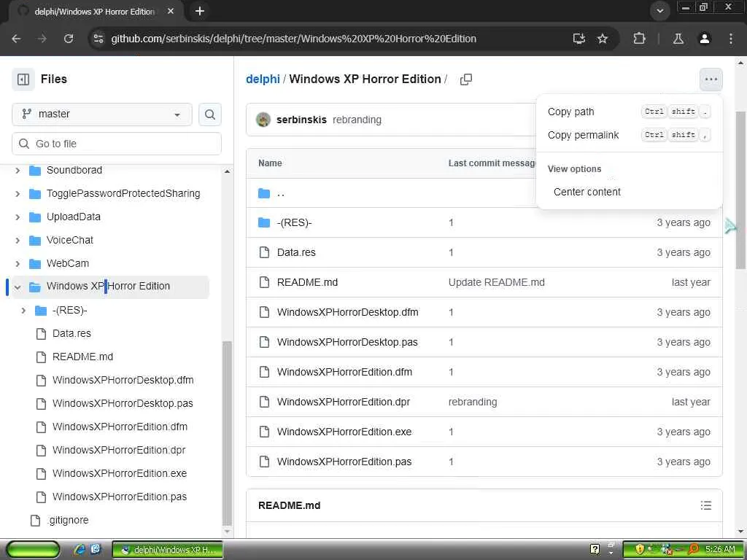Click the README outline list icon
The width and height of the screenshot is (747, 560).
click(x=706, y=505)
